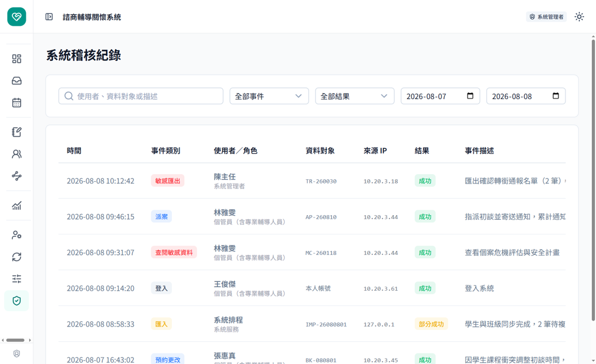Click timestamp 2026-08-08 10:12:42

pos(100,181)
